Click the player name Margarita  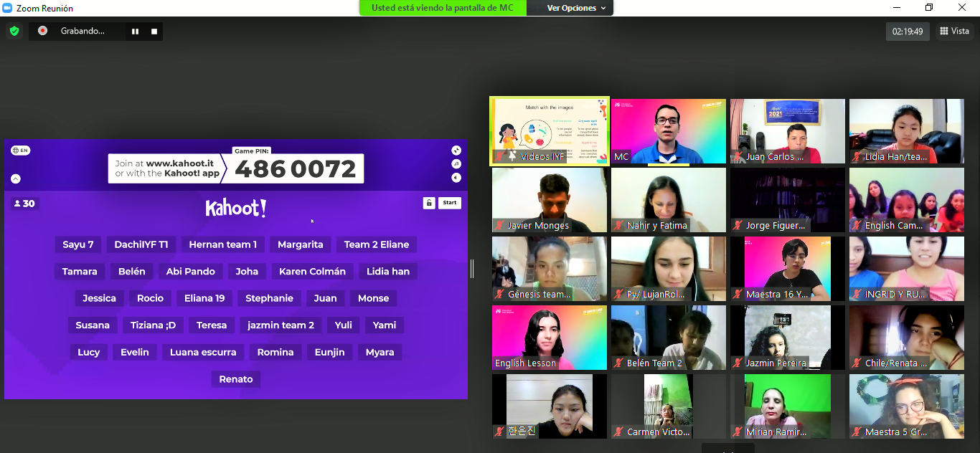click(x=301, y=244)
